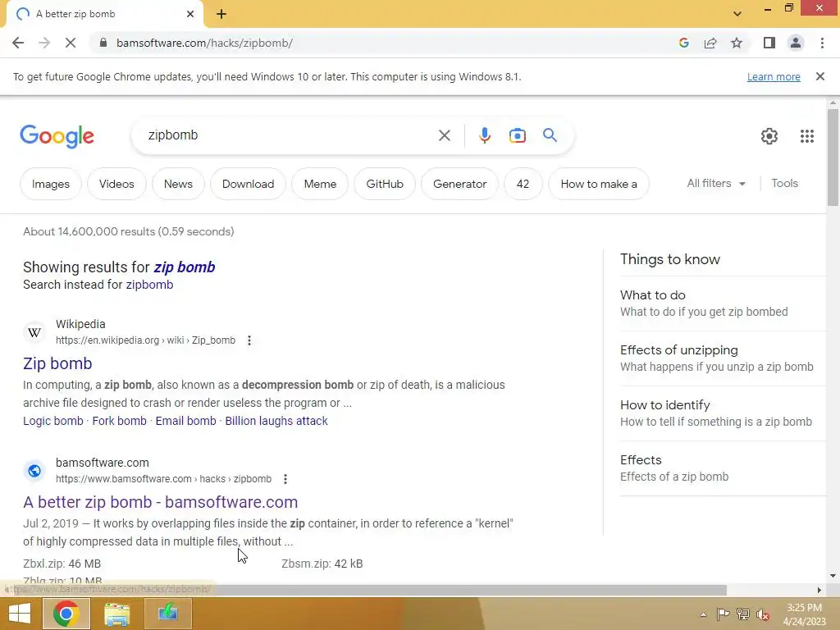The height and width of the screenshot is (630, 840).
Task: Open the Chrome three-dot menu
Action: click(x=822, y=43)
